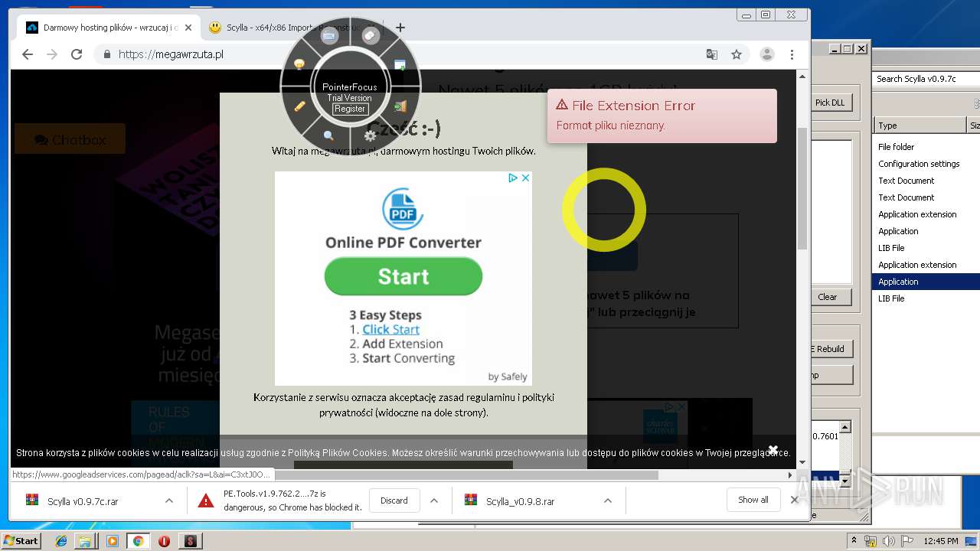This screenshot has height=551, width=980.
Task: Show hidden system tray icons
Action: (x=854, y=541)
